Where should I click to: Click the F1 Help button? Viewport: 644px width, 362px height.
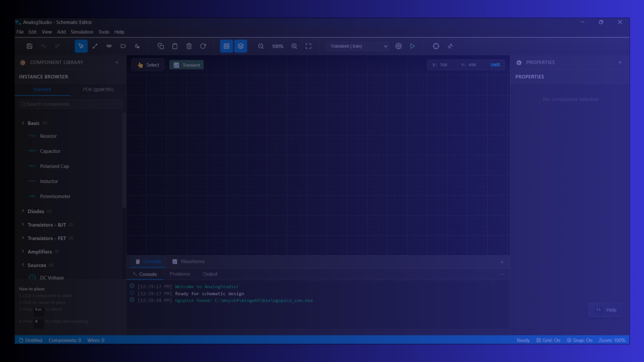[x=605, y=310]
